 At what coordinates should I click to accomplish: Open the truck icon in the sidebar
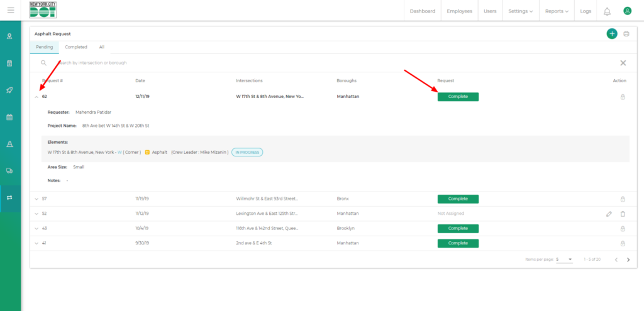point(10,170)
